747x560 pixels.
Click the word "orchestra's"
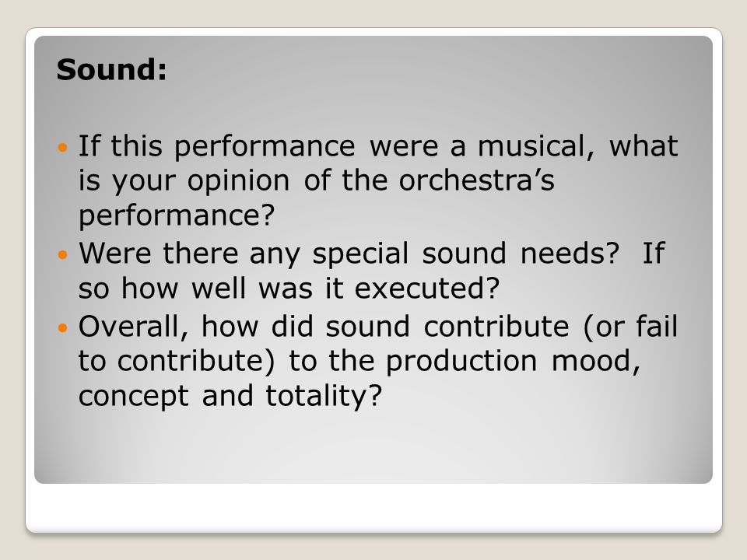click(x=476, y=181)
